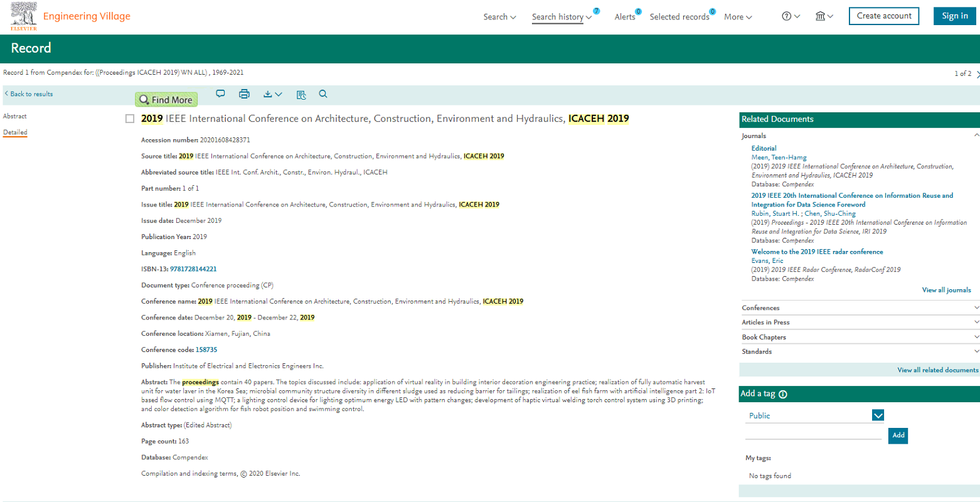Open the Public tag visibility dropdown
The width and height of the screenshot is (980, 502).
click(878, 415)
